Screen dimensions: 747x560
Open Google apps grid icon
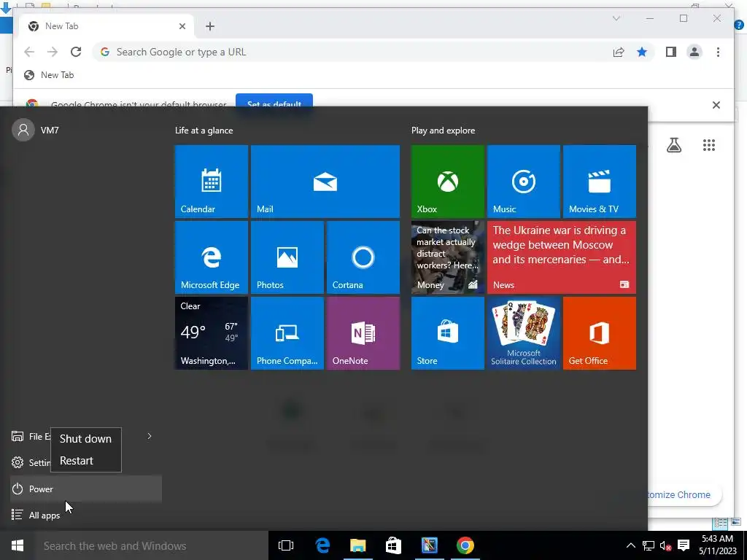709,145
